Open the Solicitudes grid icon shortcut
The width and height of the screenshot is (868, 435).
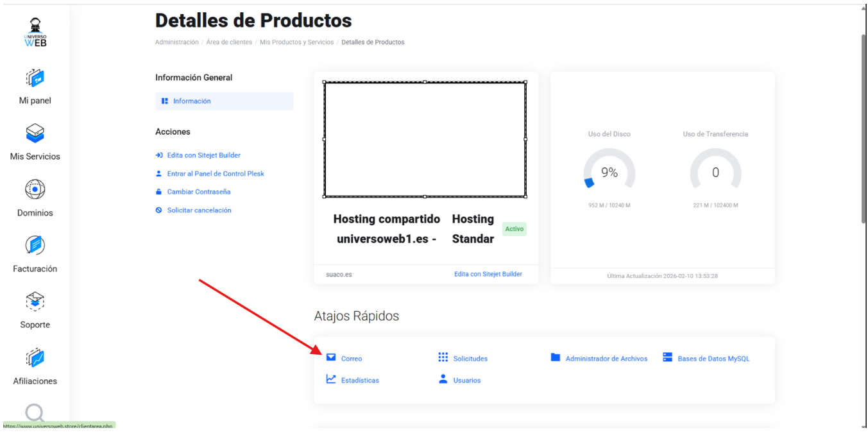pyautogui.click(x=443, y=357)
